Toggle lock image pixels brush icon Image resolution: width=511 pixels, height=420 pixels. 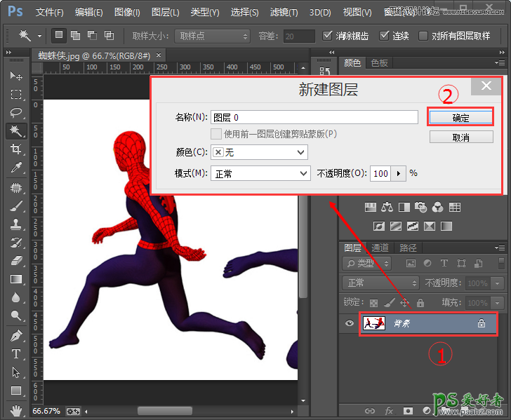click(x=389, y=303)
